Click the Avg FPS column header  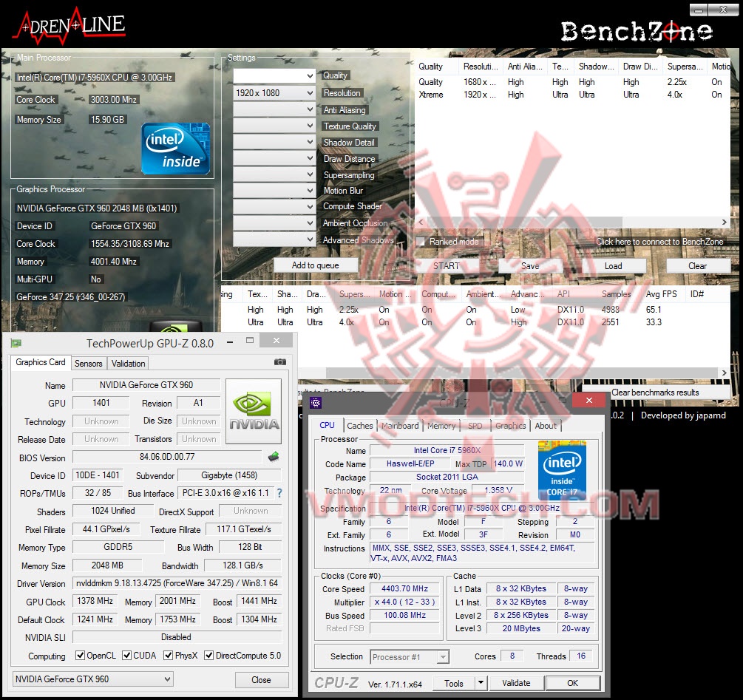[662, 294]
